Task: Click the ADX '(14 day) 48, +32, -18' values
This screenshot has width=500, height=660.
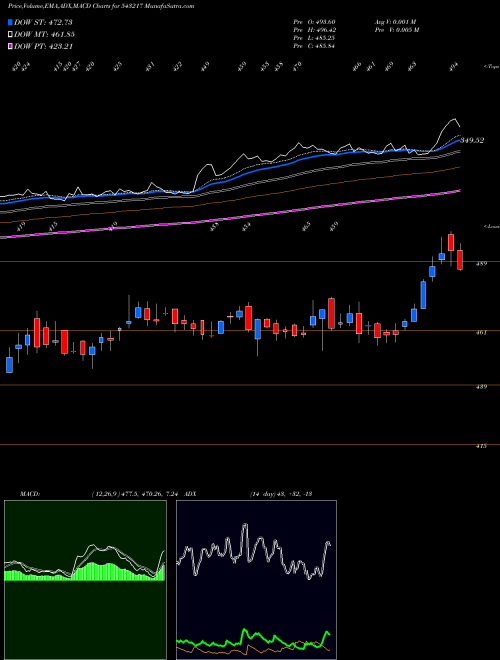Action: [x=281, y=494]
